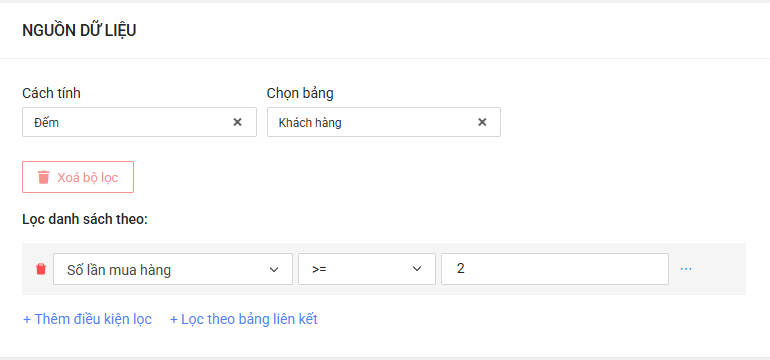Viewport: 770px width, 360px height.
Task: Expand the 'Số lần mua hàng' field dropdown
Action: pos(173,269)
